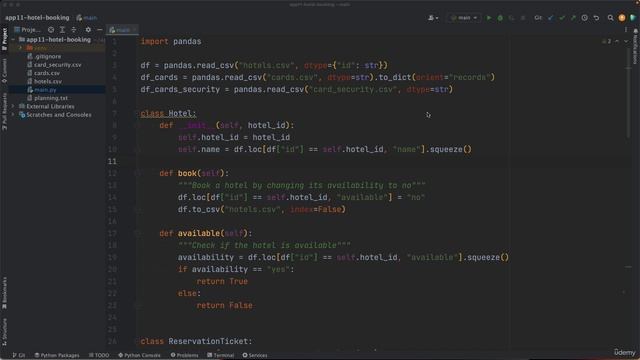Viewport: 640px width, 360px height.
Task: Open the Terminal tool window
Action: [220, 355]
